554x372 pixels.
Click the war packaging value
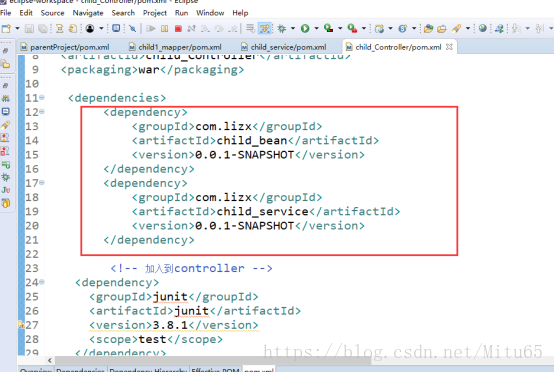(149, 70)
